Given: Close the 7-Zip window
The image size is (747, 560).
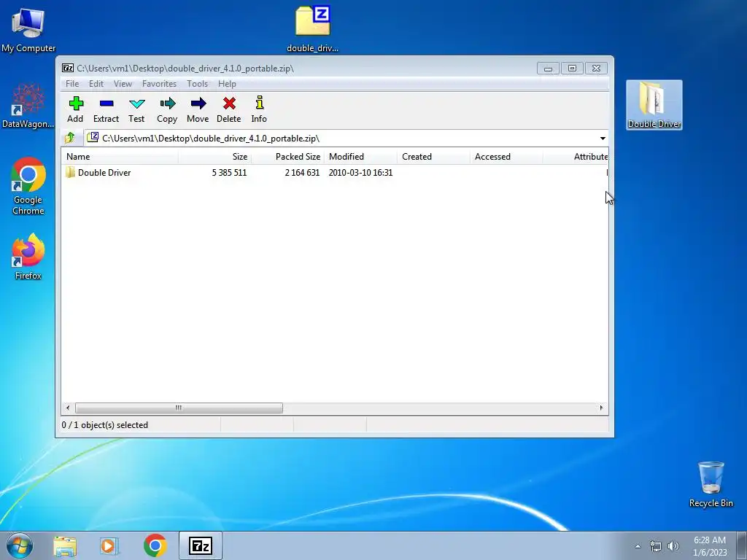Looking at the screenshot, I should (596, 69).
